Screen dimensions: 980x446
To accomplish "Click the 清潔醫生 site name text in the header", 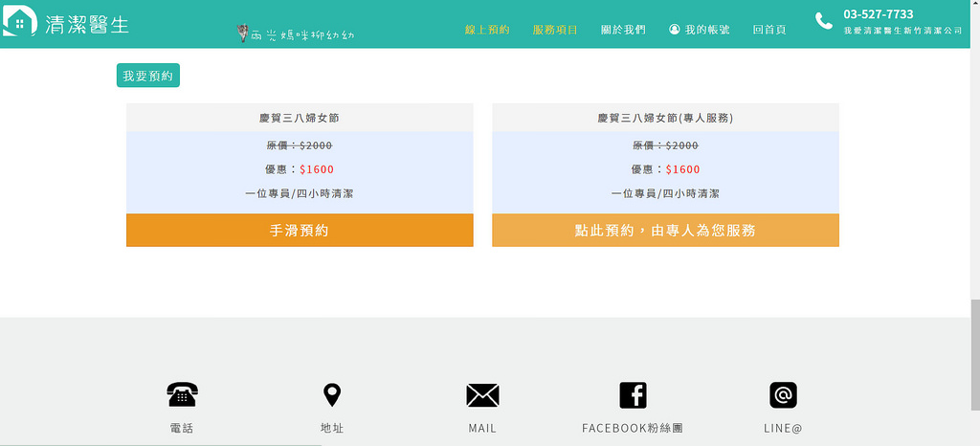I will pyautogui.click(x=86, y=24).
